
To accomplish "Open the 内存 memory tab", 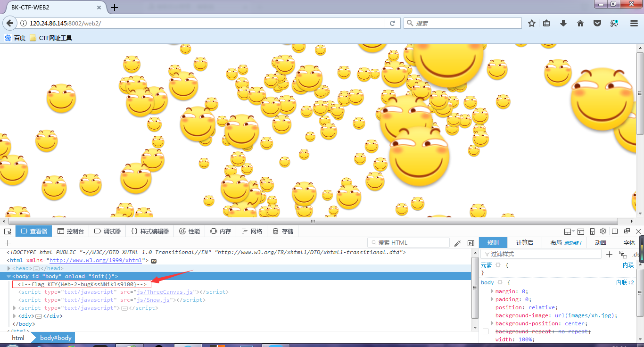I will (x=221, y=231).
